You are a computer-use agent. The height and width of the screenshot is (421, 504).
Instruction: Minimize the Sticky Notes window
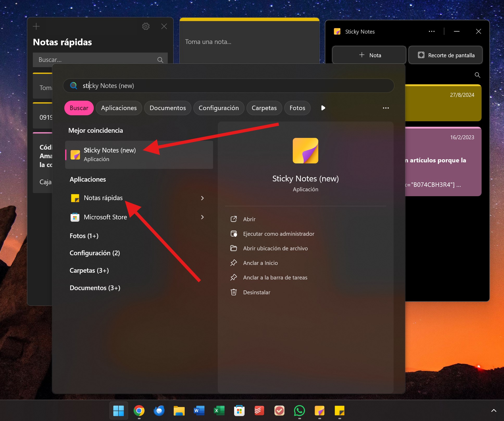[x=457, y=31]
